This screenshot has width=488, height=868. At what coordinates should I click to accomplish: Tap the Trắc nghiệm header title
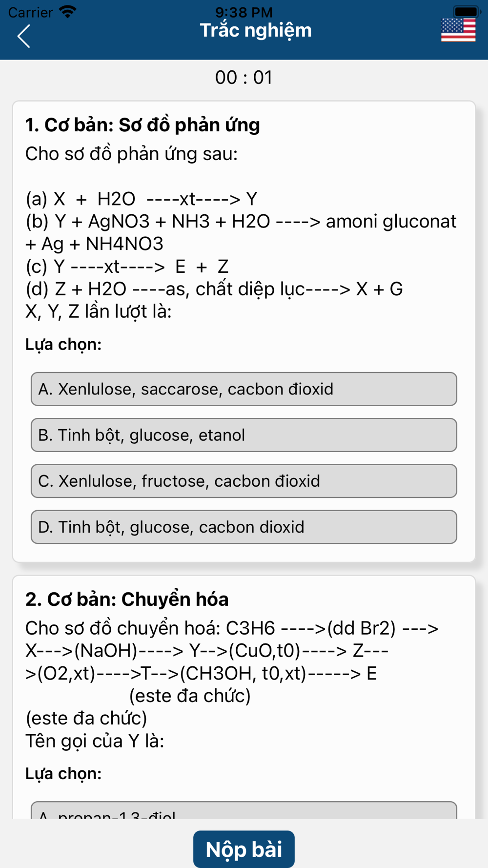click(256, 31)
